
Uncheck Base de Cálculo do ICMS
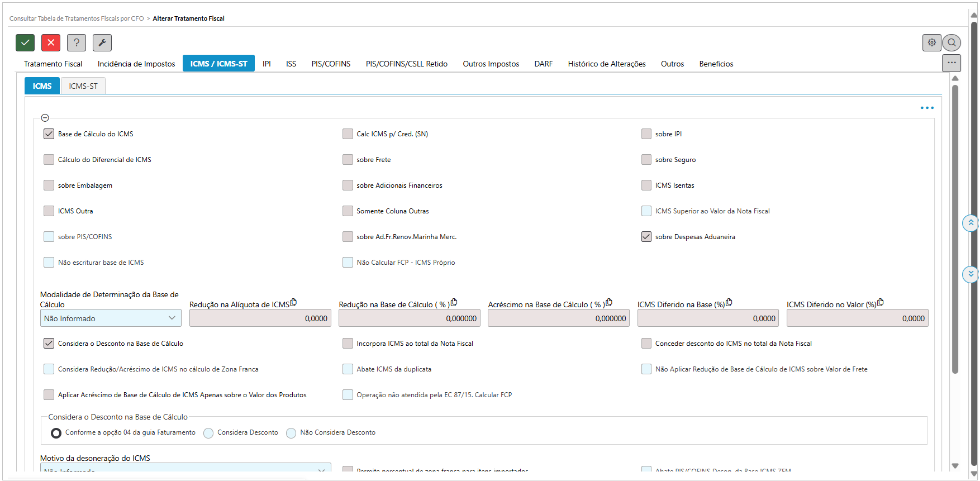click(49, 134)
